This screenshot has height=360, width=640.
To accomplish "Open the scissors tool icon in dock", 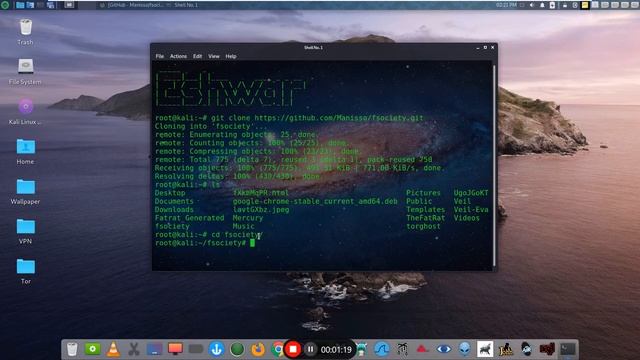I will click(x=133, y=349).
